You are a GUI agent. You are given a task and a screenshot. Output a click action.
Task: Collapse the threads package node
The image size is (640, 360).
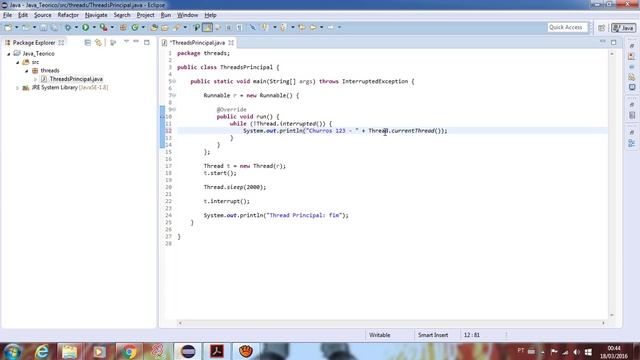(x=27, y=71)
